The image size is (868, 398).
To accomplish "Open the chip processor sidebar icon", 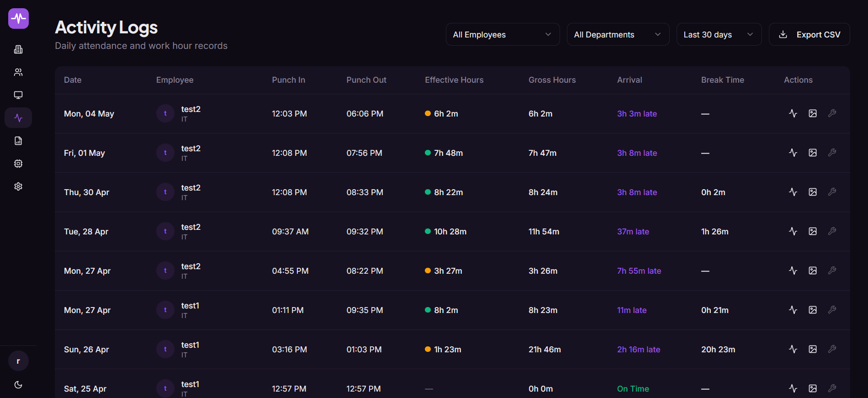I will (18, 164).
